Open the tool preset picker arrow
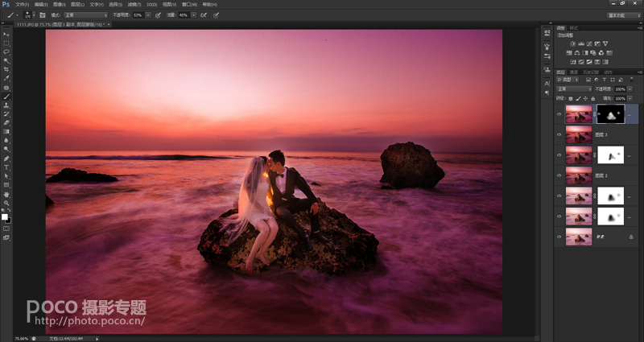644x342 pixels. click(x=17, y=15)
